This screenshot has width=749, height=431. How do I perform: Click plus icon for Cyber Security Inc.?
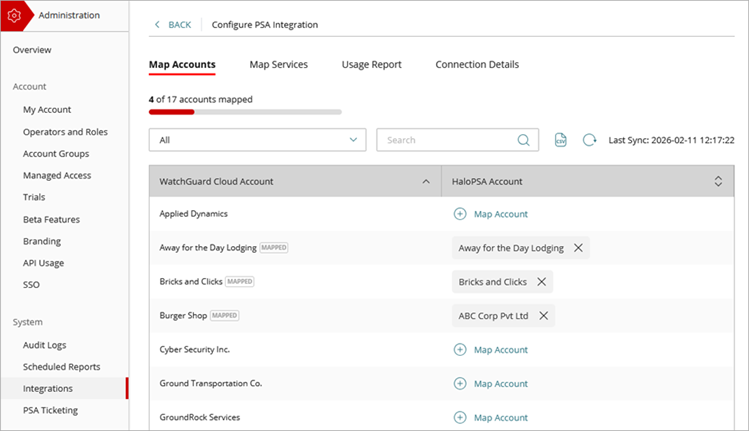(460, 349)
